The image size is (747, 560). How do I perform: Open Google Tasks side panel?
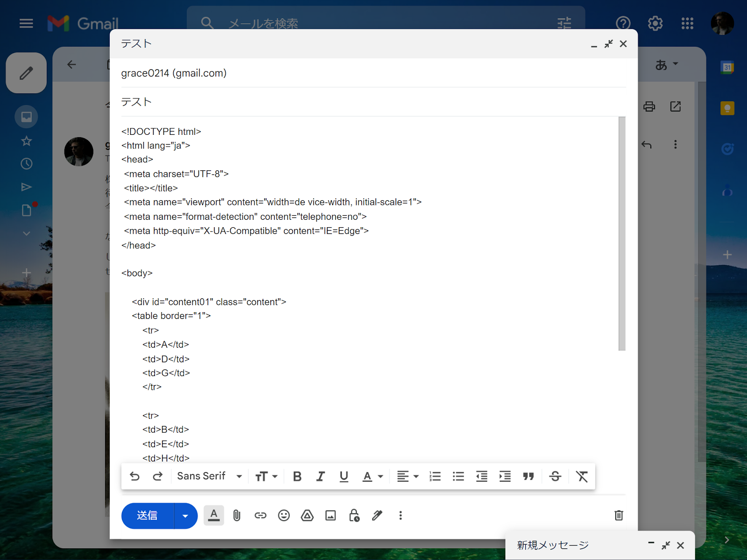(727, 149)
